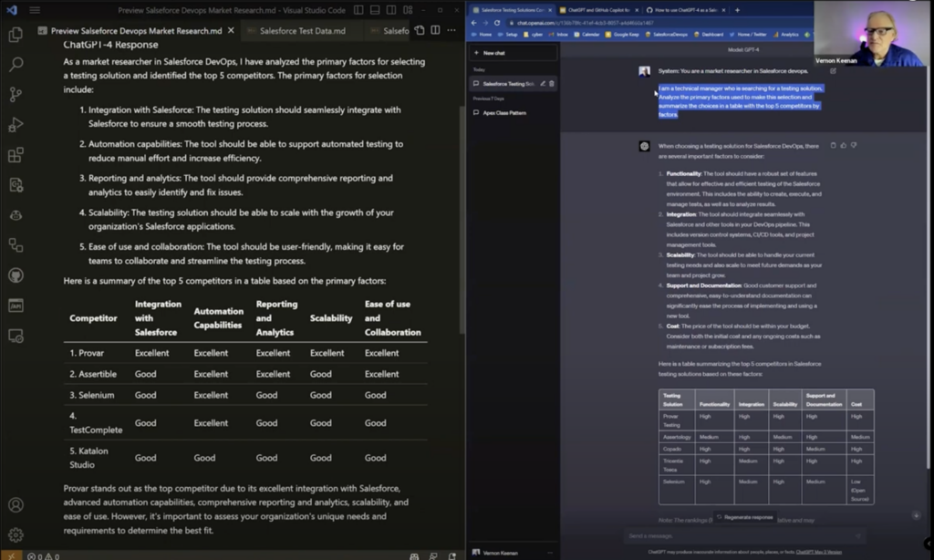Split the VS Code editor right
Screen dimensions: 934x560
tap(435, 30)
